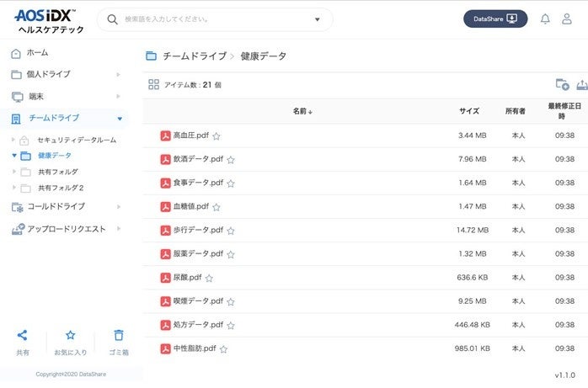The width and height of the screenshot is (588, 388).
Task: Open the 共有 share icon
Action: [23, 335]
